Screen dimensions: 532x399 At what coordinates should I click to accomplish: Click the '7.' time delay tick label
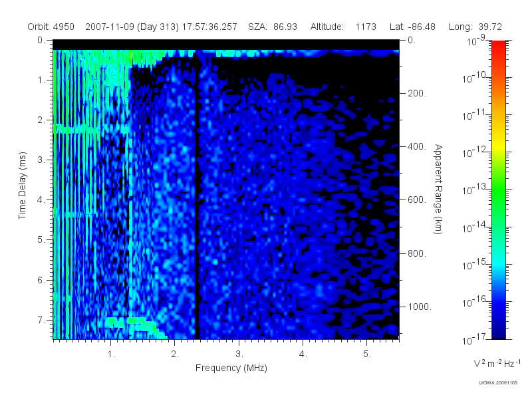(x=41, y=320)
